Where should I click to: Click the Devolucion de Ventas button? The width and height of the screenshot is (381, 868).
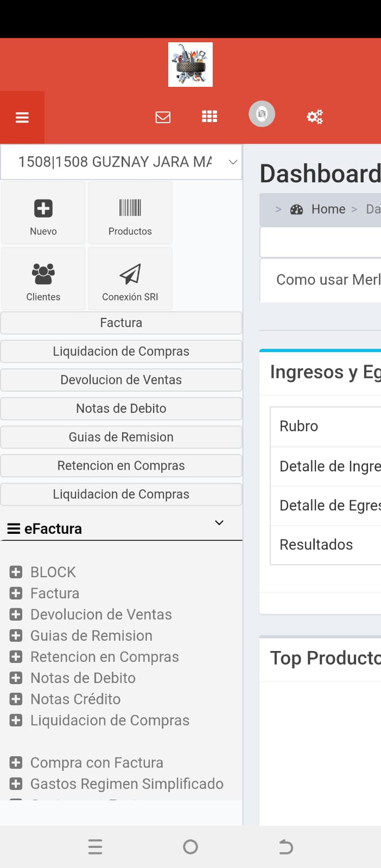pyautogui.click(x=121, y=380)
